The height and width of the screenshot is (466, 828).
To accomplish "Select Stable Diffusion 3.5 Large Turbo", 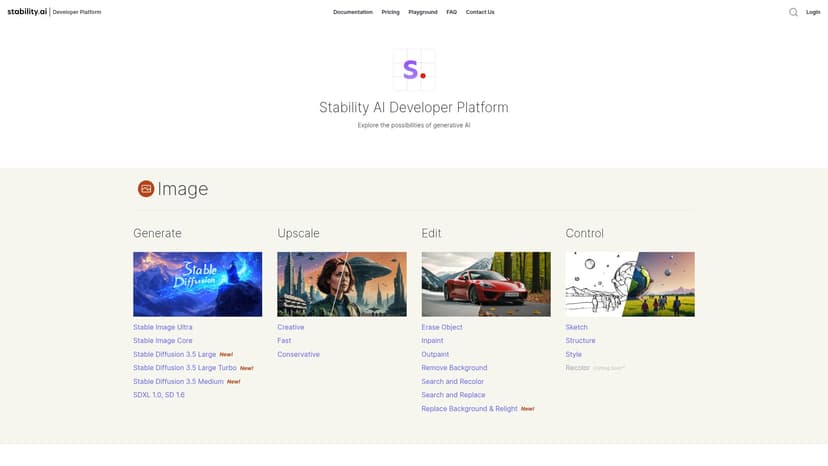I will (185, 368).
